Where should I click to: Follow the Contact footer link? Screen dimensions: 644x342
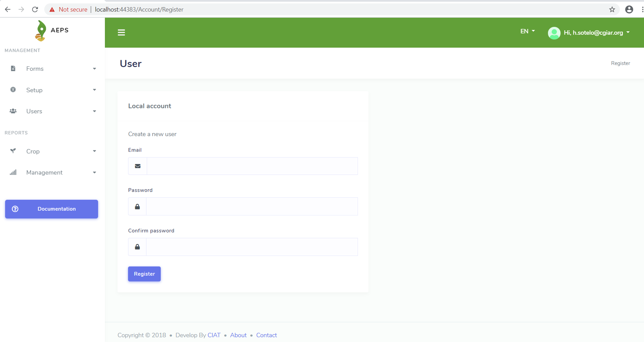[267, 335]
